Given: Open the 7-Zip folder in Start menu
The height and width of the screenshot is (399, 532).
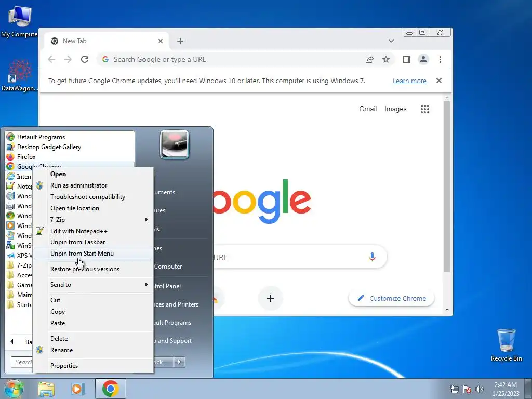Looking at the screenshot, I should pyautogui.click(x=19, y=265).
